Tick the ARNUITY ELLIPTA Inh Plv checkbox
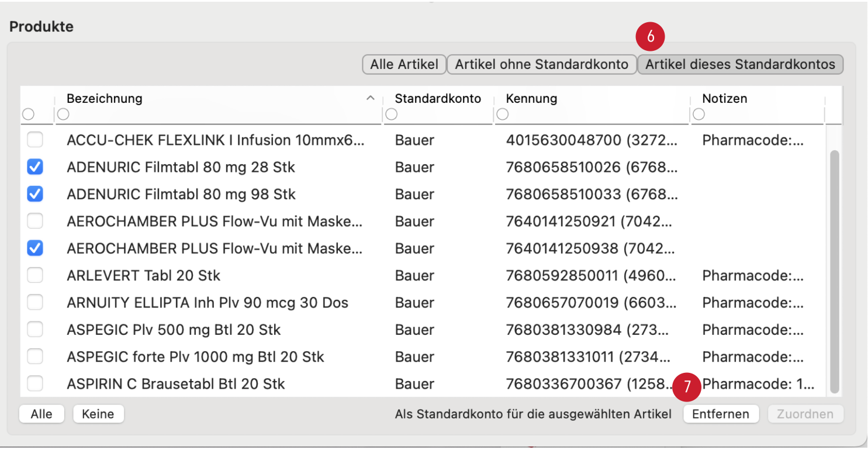The image size is (868, 450). (x=35, y=303)
